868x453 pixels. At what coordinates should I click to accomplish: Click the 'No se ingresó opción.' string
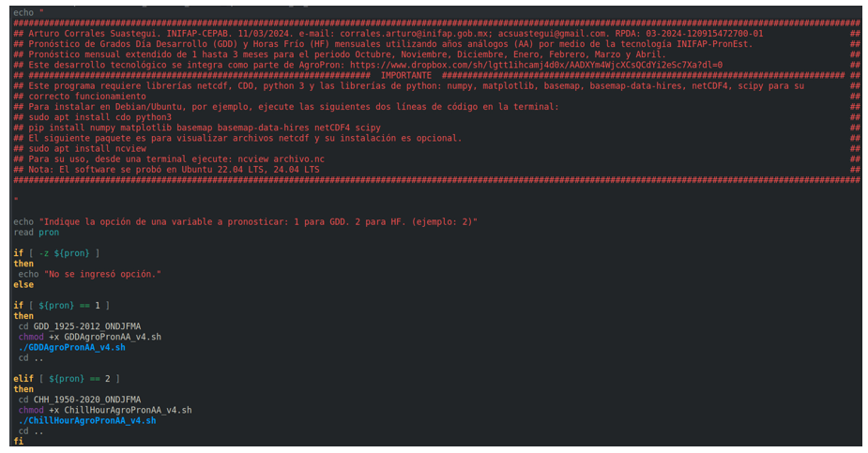102,274
